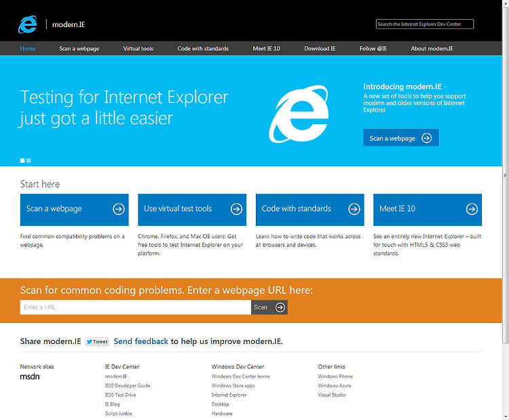
Task: Click the page vertical scrollbar thumb
Action: click(x=505, y=175)
